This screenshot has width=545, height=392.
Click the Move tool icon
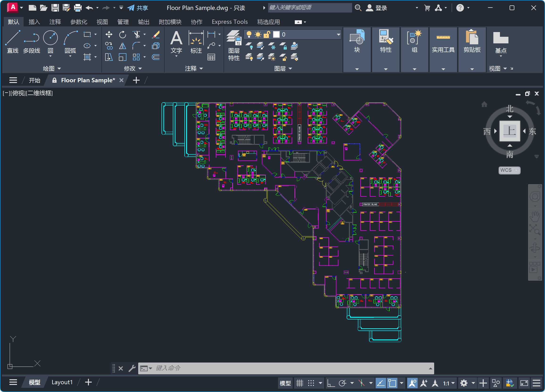pos(109,34)
